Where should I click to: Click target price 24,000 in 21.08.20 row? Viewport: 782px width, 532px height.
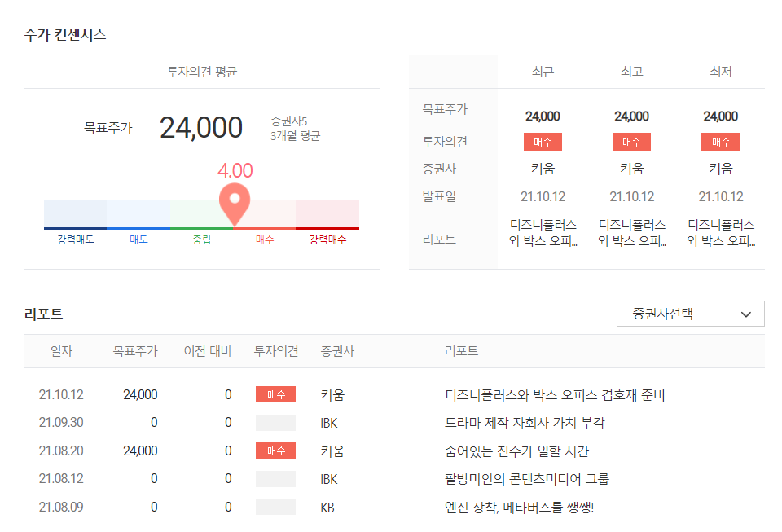click(140, 451)
